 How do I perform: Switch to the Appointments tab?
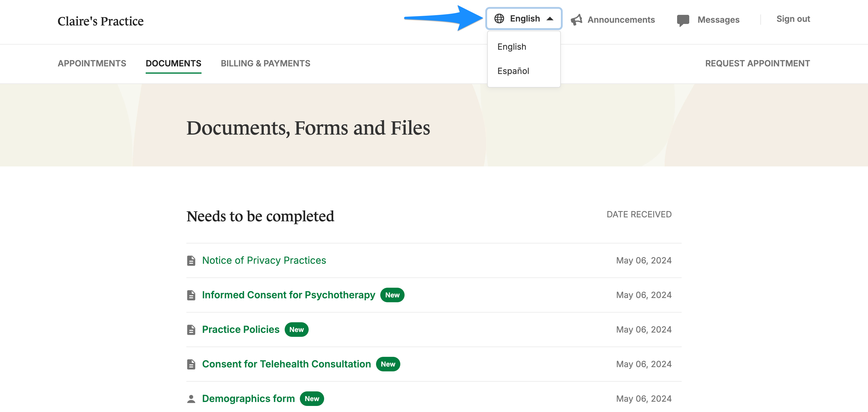92,63
